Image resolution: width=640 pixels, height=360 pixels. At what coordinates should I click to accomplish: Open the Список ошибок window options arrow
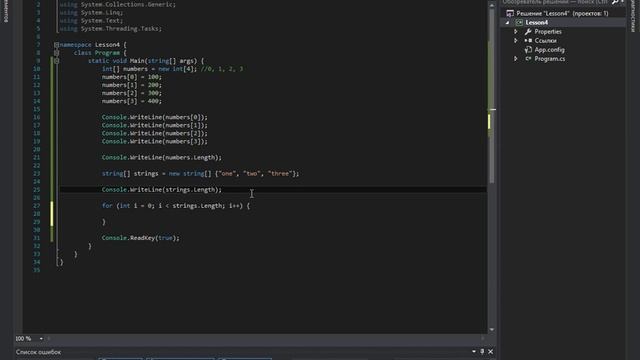pos(474,351)
